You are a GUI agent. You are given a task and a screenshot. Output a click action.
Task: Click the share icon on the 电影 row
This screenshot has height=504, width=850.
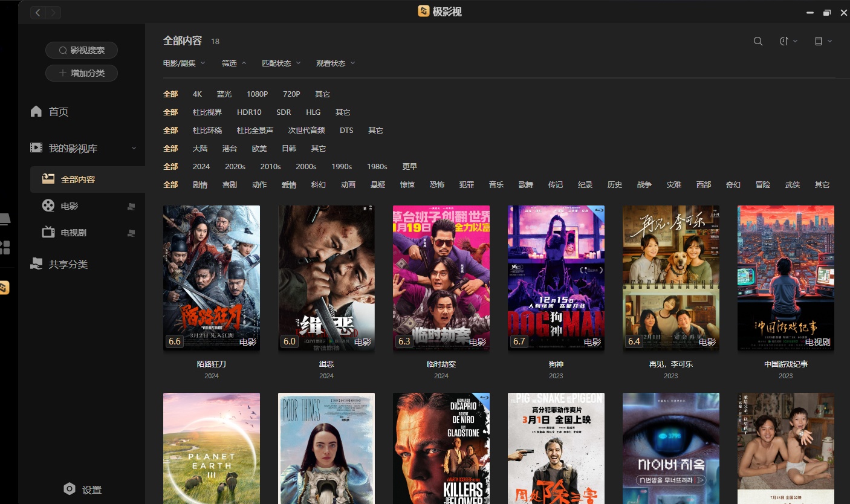pyautogui.click(x=131, y=207)
